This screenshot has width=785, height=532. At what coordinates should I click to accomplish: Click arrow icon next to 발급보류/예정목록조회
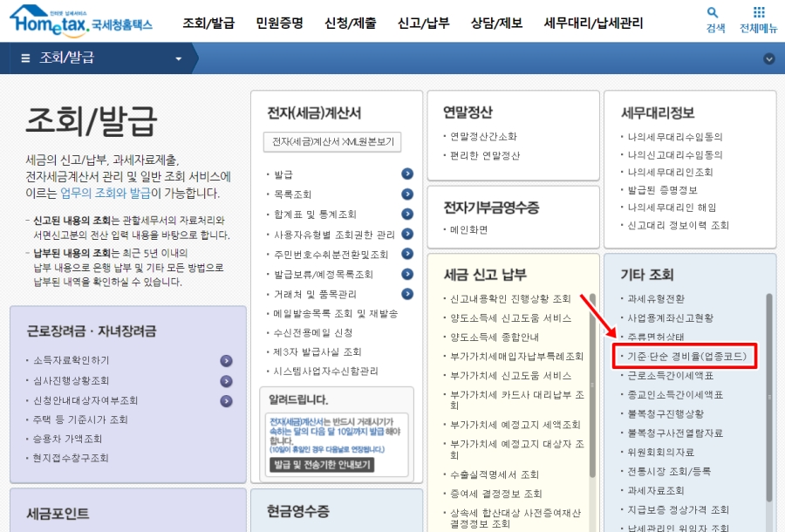tap(407, 274)
